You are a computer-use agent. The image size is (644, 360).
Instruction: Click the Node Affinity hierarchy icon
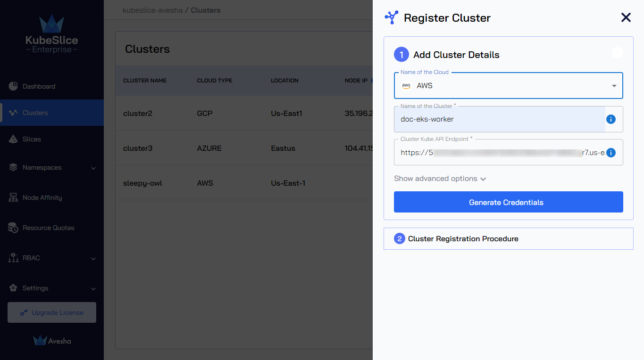[13, 197]
